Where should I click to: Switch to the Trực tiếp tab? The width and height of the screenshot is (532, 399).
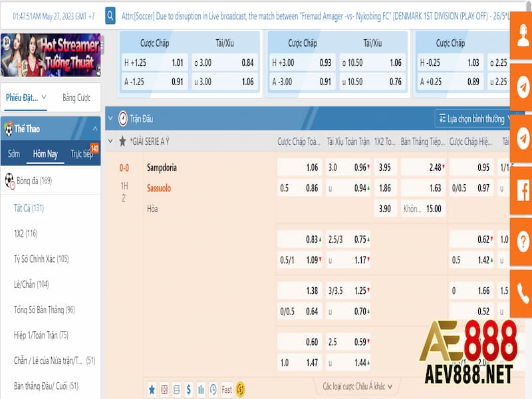(x=82, y=154)
